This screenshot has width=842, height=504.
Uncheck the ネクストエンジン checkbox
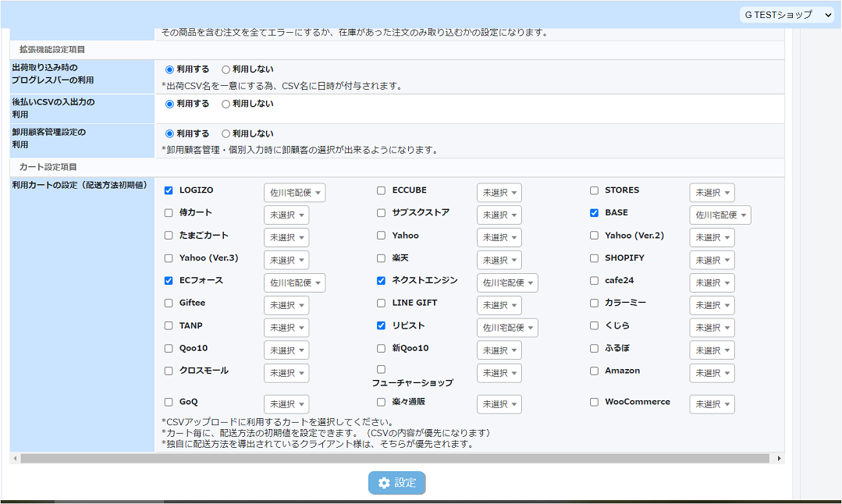point(382,281)
